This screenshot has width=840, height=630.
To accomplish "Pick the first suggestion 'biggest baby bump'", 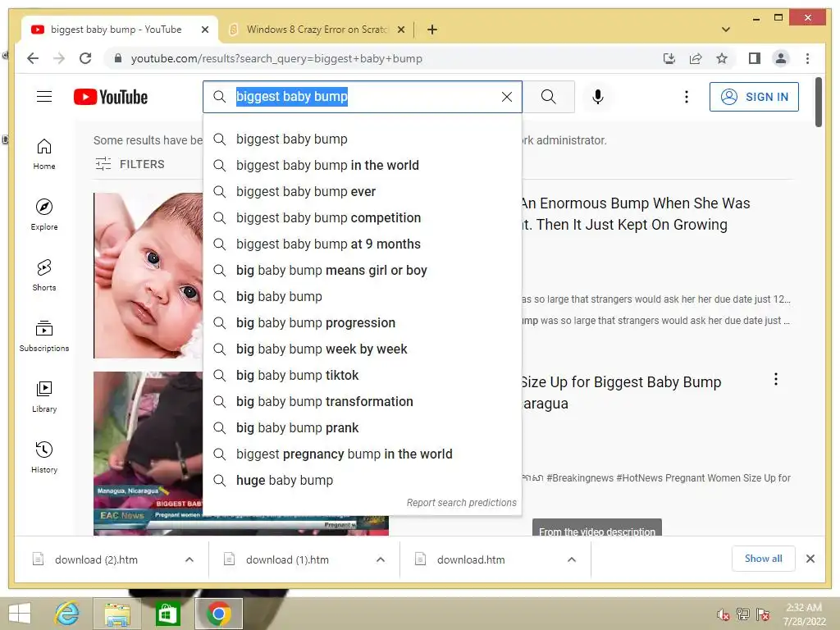I will [x=362, y=139].
